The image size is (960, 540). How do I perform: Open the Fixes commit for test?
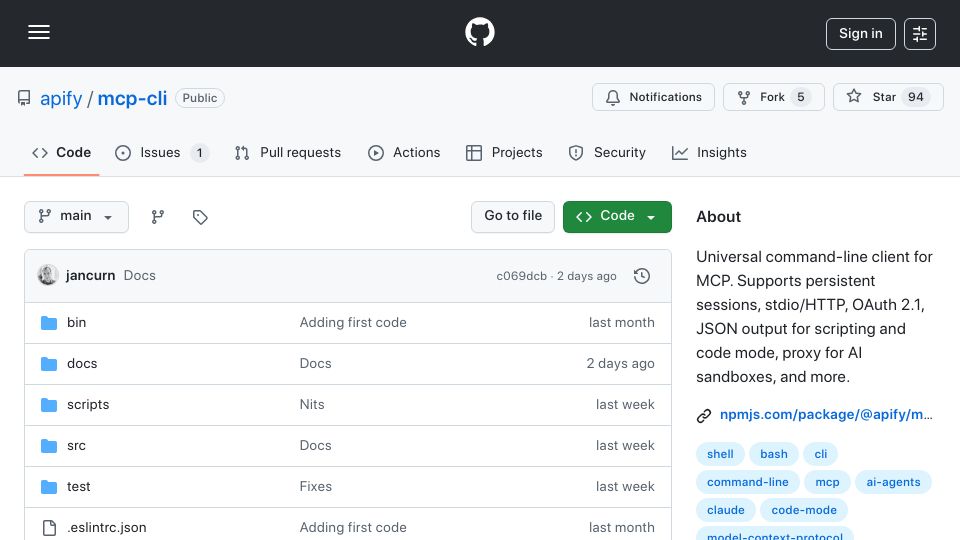pyautogui.click(x=315, y=487)
